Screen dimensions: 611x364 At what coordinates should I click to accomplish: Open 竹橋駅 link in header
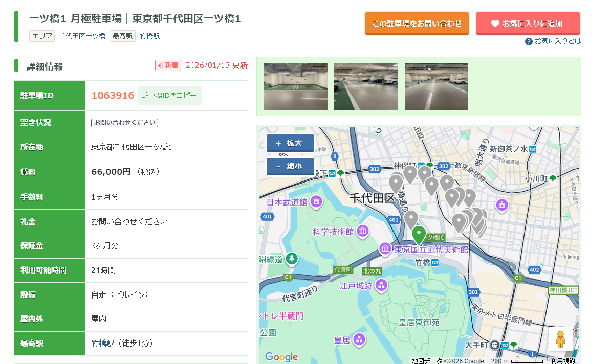click(x=149, y=36)
